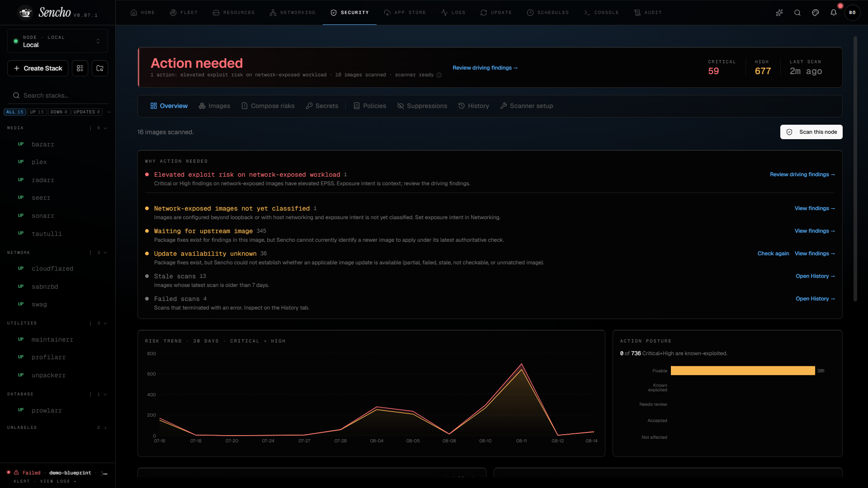Collapse the Network group chevron

105,253
